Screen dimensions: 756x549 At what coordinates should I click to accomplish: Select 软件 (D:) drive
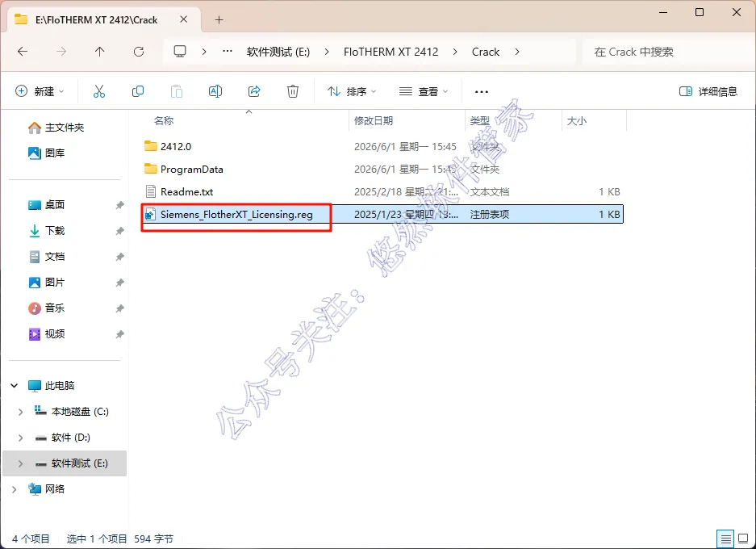pyautogui.click(x=63, y=438)
